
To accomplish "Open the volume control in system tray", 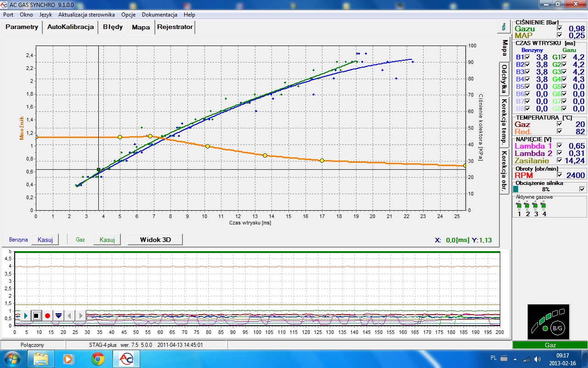I will point(537,359).
